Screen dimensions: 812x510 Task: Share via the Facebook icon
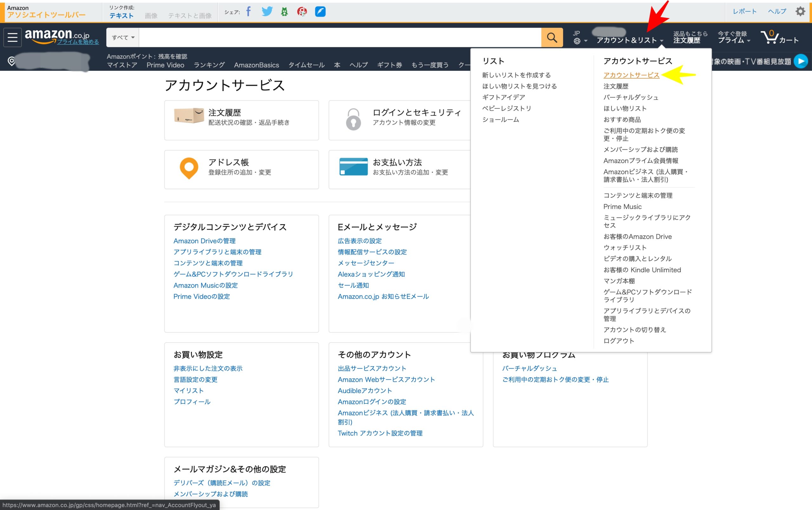click(249, 11)
